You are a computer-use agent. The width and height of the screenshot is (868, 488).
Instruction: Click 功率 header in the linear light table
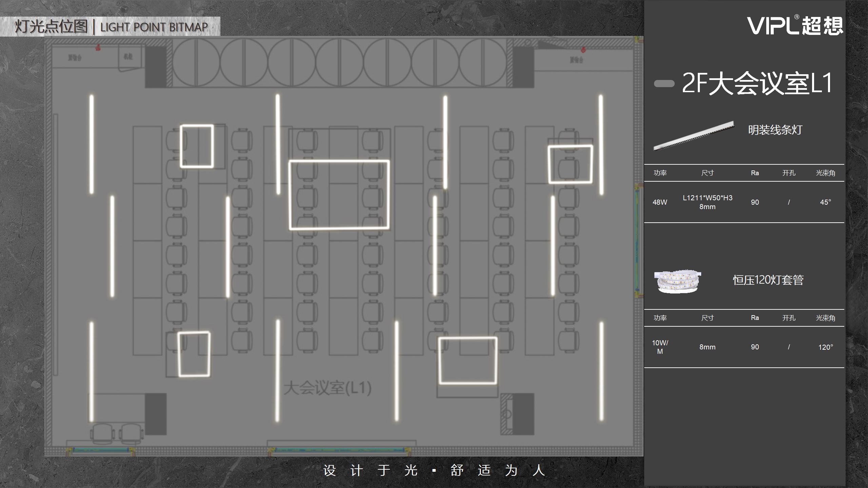660,173
